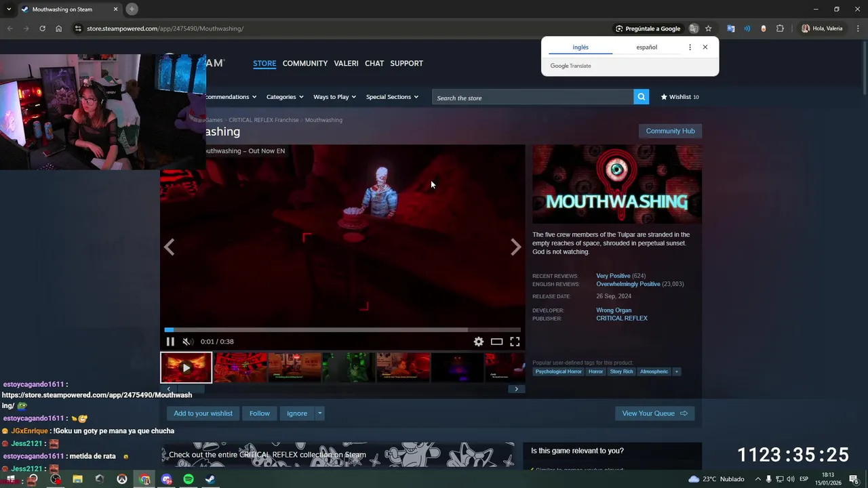Reload the page in browser
Viewport: 868px width, 488px height.
pos(42,28)
